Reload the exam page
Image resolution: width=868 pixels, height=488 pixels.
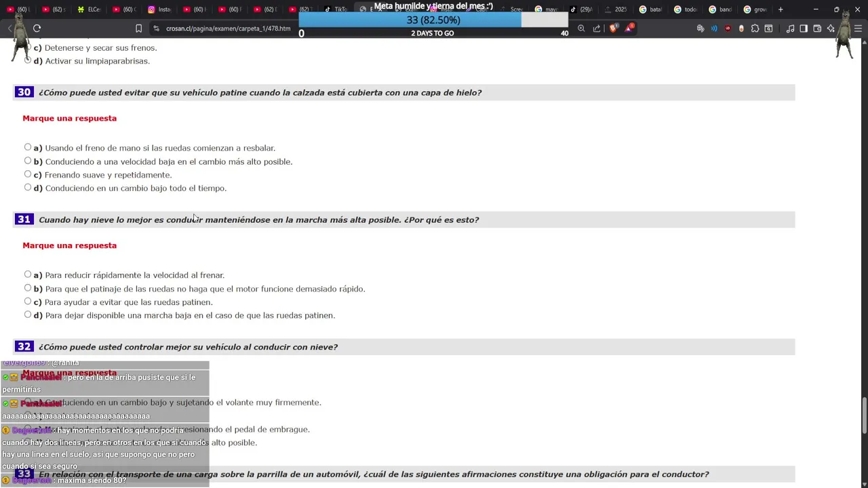tap(37, 28)
